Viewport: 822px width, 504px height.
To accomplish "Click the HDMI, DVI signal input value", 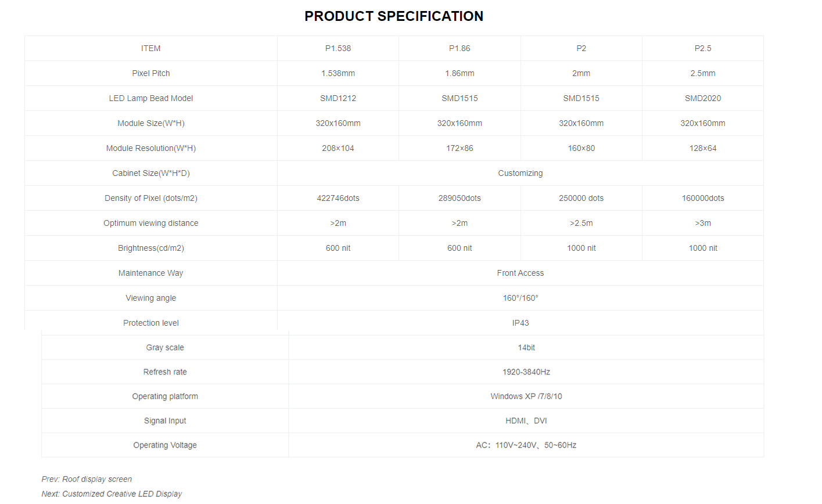I will point(526,420).
